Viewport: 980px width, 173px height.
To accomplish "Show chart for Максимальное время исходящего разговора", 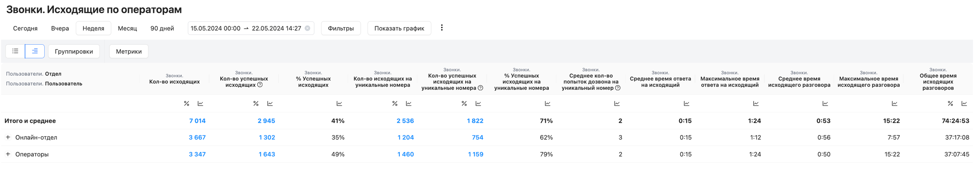I will [x=894, y=104].
